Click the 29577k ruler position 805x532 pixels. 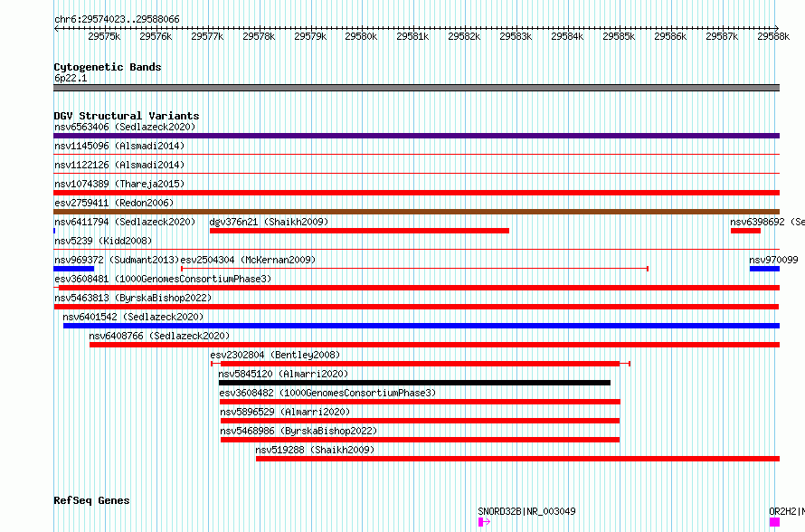pos(207,36)
